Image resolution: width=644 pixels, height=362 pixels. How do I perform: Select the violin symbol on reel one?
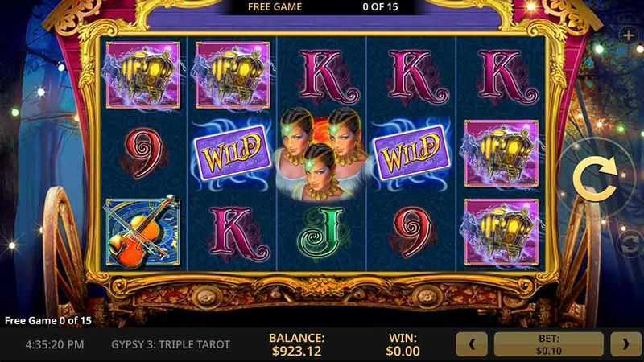click(142, 232)
